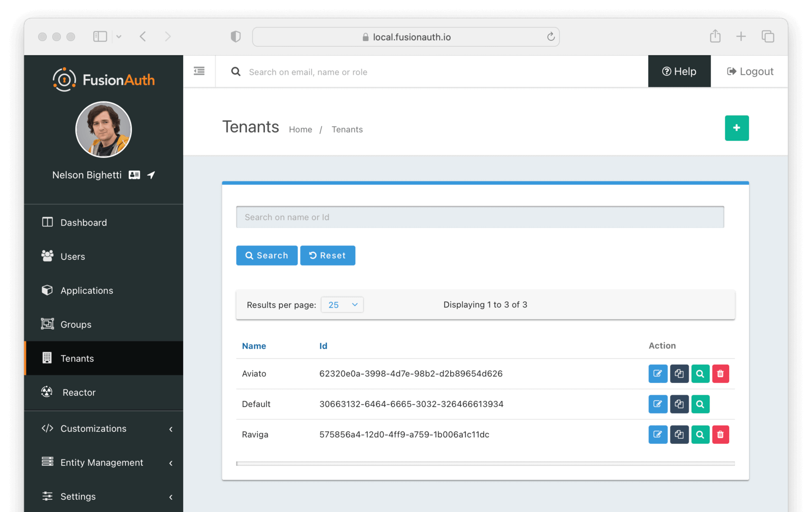The image size is (812, 512).
Task: Click the 'Displaying 1 to 3 of 3' text
Action: click(485, 305)
